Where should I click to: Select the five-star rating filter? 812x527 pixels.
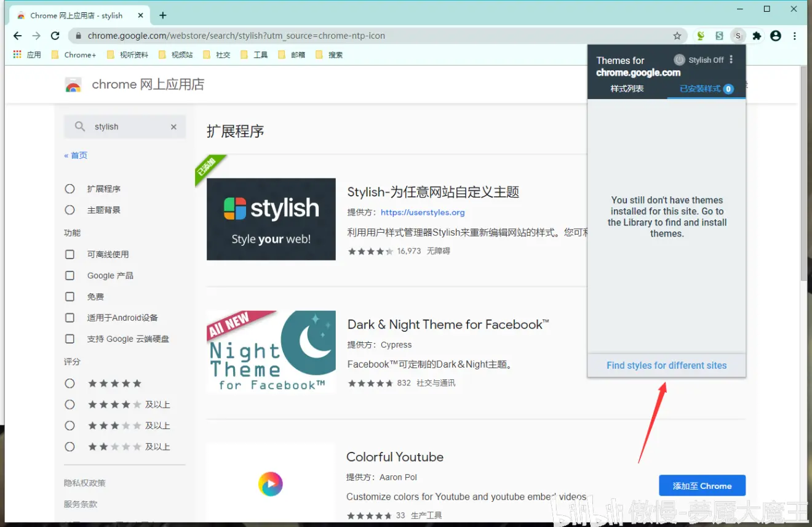[x=70, y=384]
